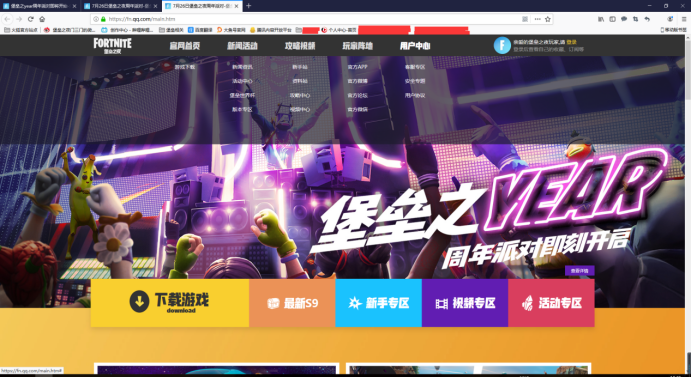Go to the browser home page icon
Viewport: 692px width, 378px height.
point(42,19)
